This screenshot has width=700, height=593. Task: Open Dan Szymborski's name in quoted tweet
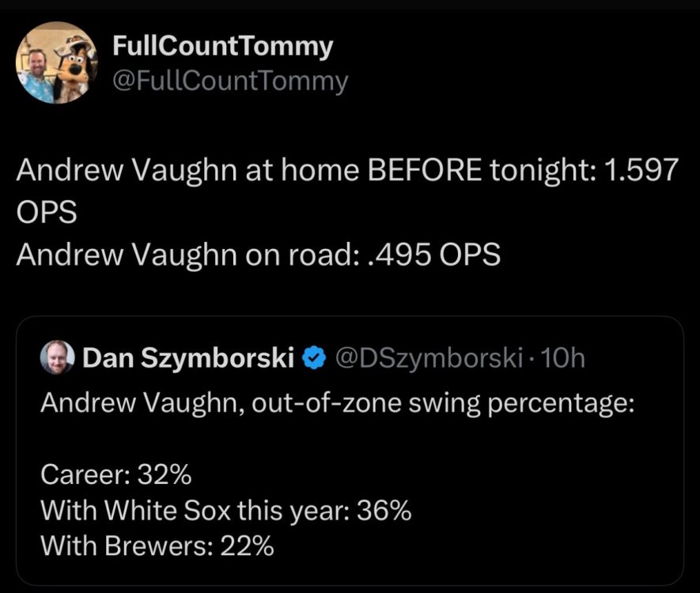pos(189,359)
